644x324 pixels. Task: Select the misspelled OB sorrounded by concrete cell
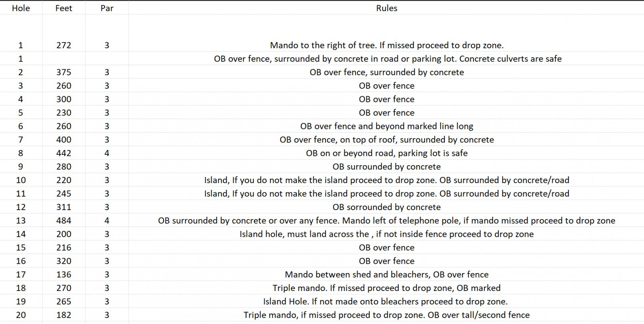[386, 207]
